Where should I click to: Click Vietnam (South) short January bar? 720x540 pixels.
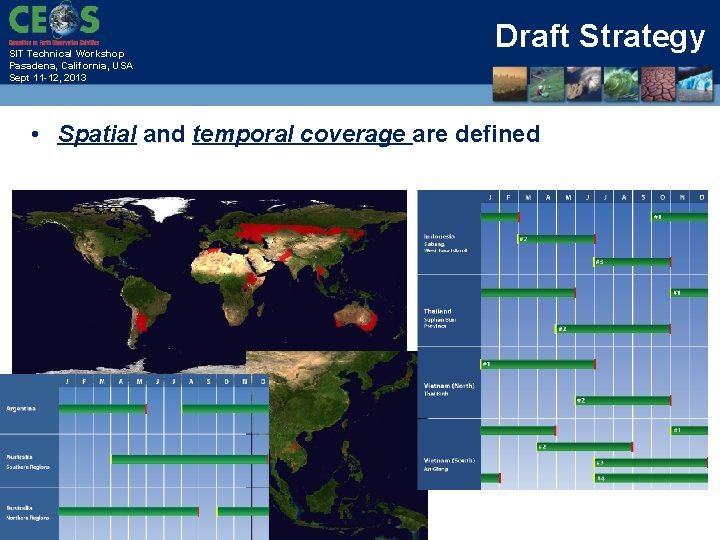click(x=490, y=478)
